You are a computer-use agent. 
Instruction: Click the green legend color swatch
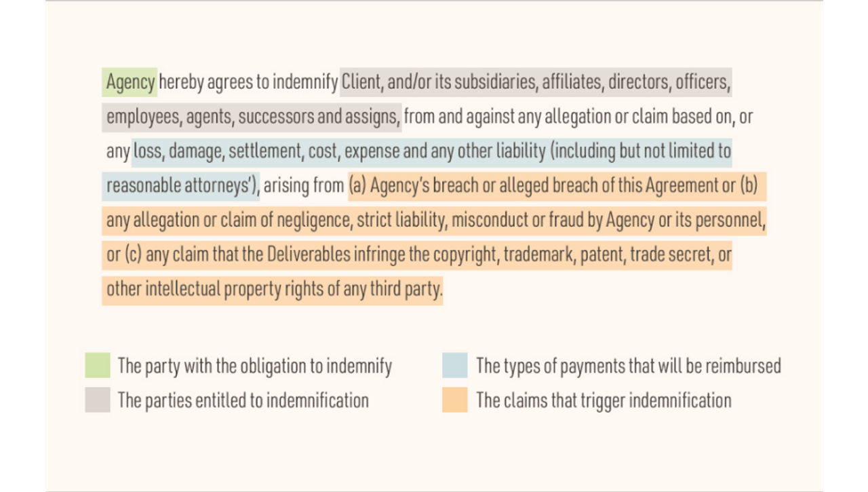pyautogui.click(x=97, y=365)
